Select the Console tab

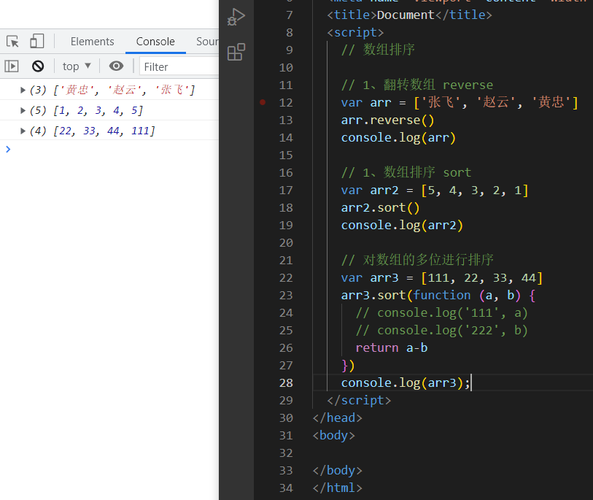[x=155, y=41]
